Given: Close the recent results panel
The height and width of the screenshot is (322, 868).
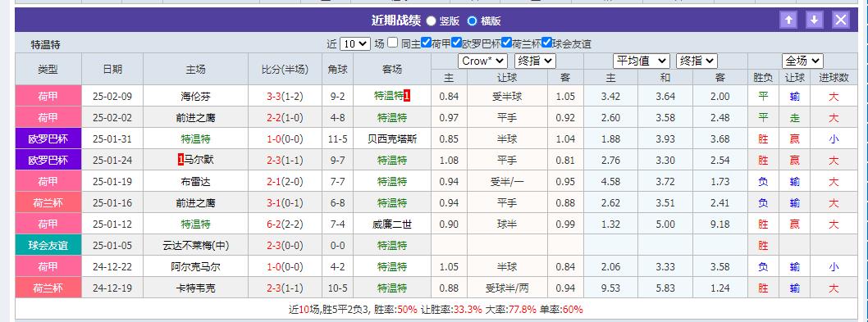Looking at the screenshot, I should pyautogui.click(x=841, y=20).
